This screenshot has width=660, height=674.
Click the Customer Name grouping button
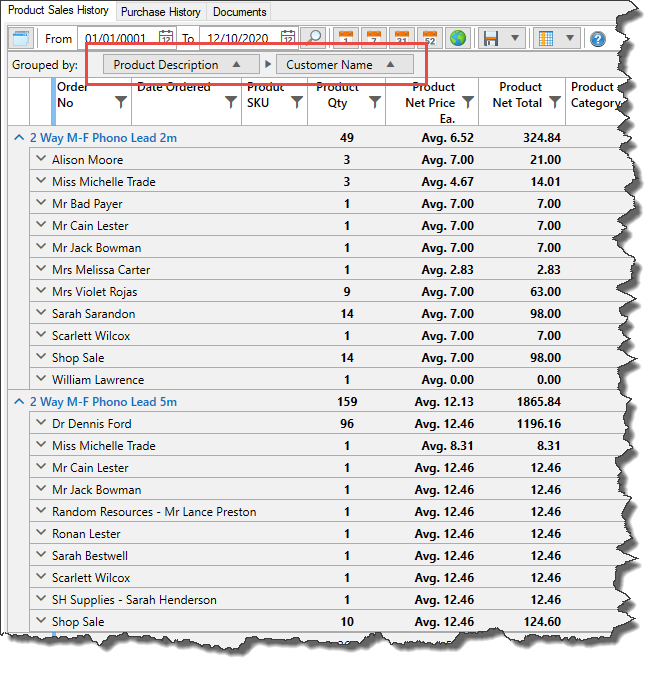tap(343, 65)
